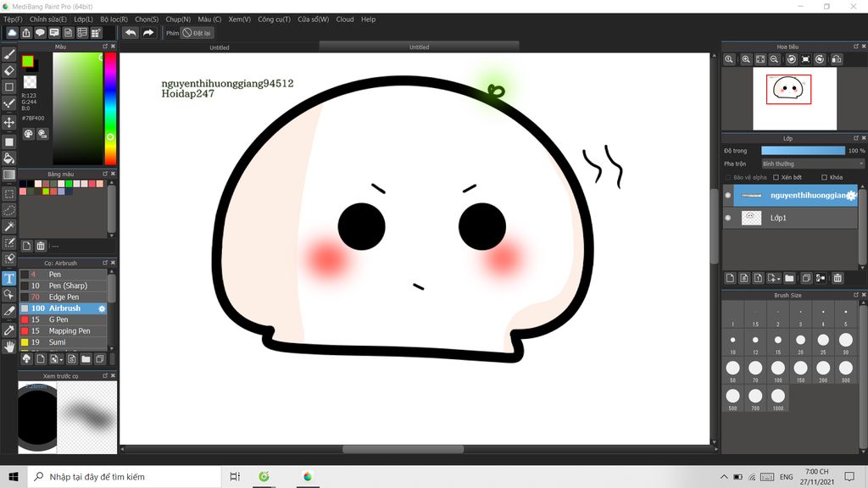Delete palette color with trash icon

[x=41, y=246]
